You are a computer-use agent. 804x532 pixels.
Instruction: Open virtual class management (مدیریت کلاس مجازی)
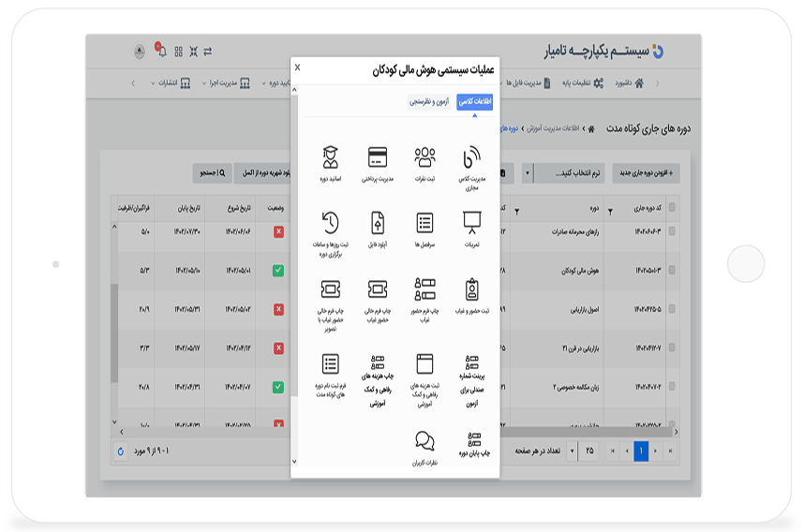(472, 158)
